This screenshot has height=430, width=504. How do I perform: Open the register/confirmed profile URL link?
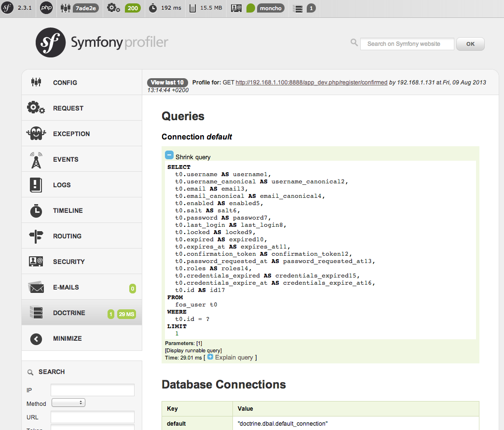click(x=311, y=83)
